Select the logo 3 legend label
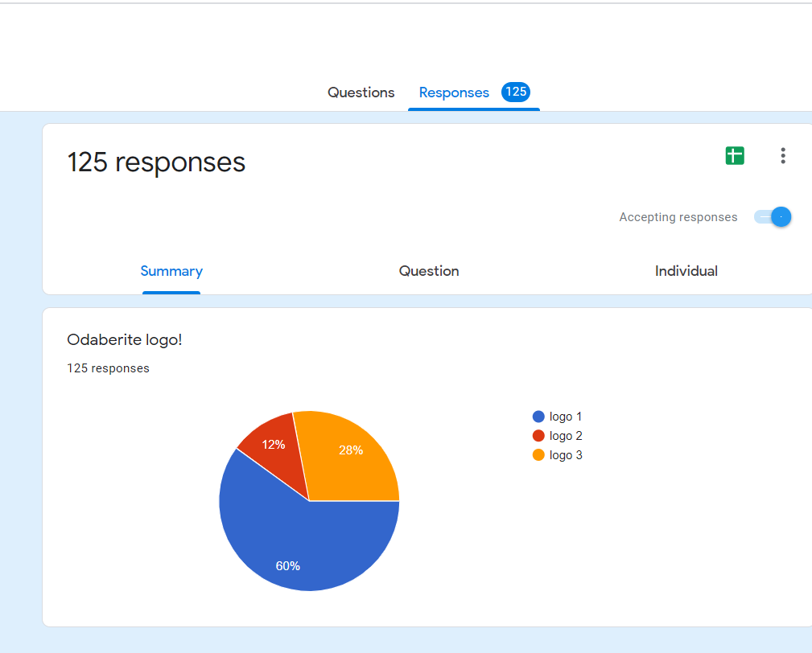The width and height of the screenshot is (812, 653). (566, 455)
